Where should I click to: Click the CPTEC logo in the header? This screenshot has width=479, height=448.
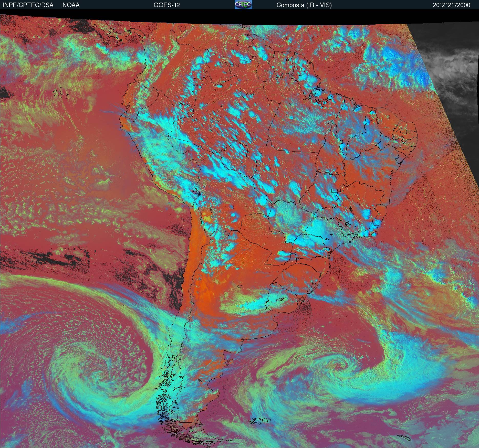point(243,5)
